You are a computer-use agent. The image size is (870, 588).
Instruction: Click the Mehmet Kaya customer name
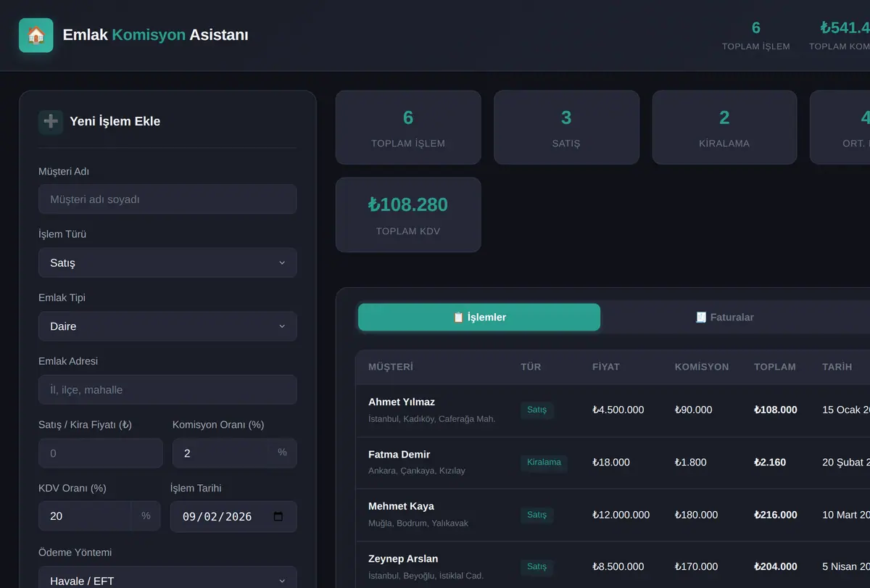(x=401, y=506)
